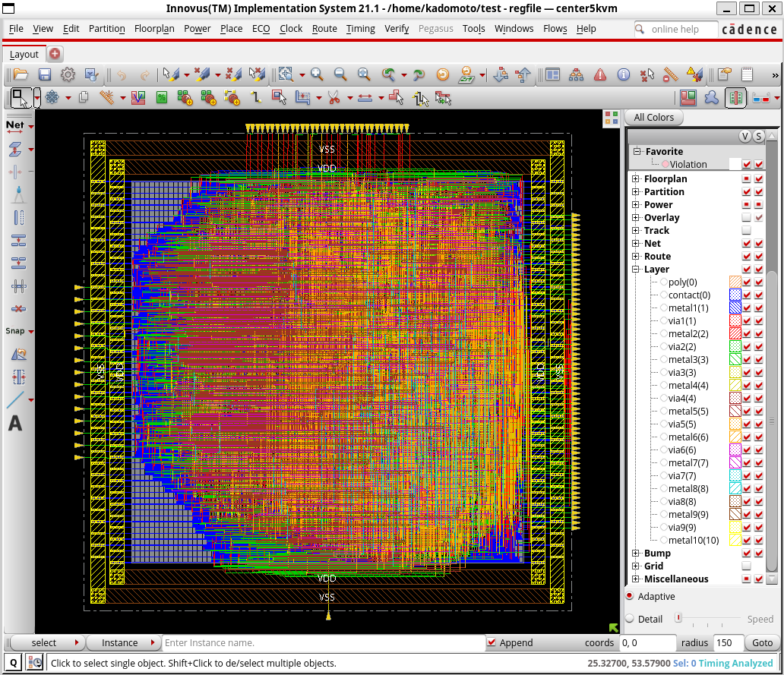Screen dimensions: 784x675
Task: Toggle visibility checkbox for Violation row
Action: [747, 164]
